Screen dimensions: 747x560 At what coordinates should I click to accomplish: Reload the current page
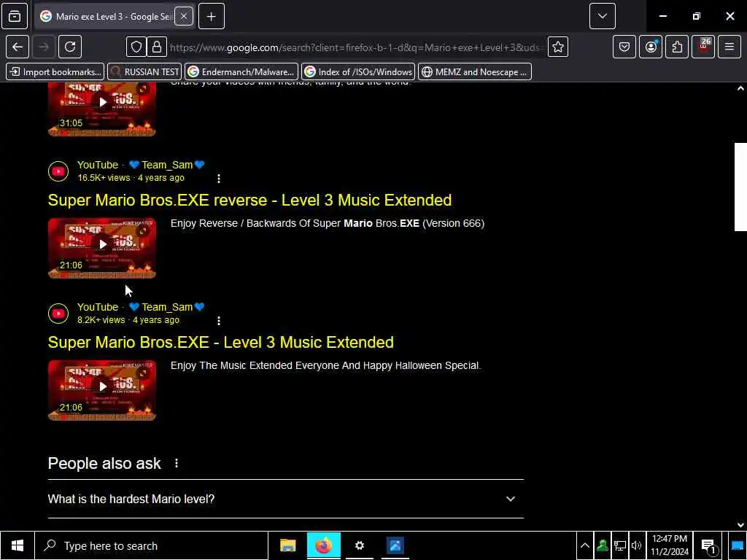click(70, 47)
